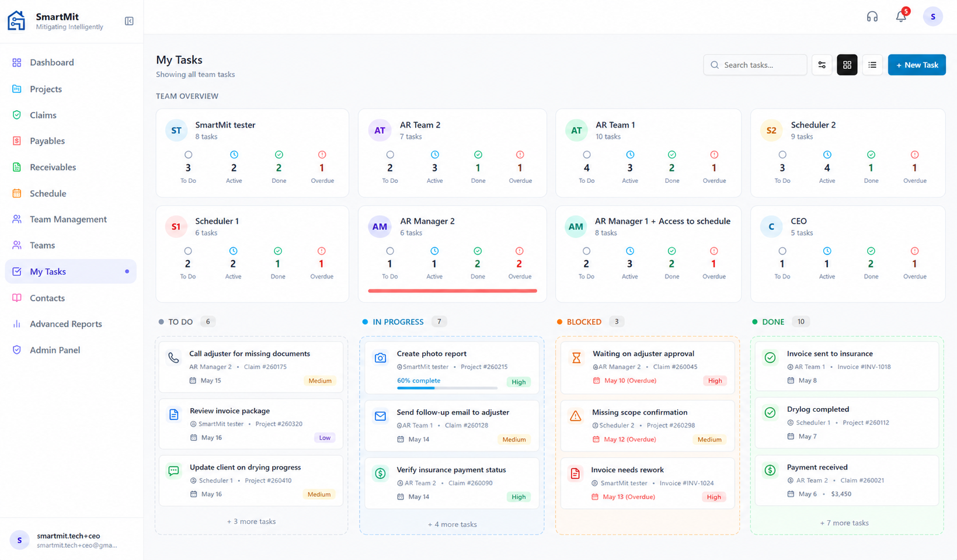
Task: Click the Contacts book icon
Action: [x=17, y=298]
